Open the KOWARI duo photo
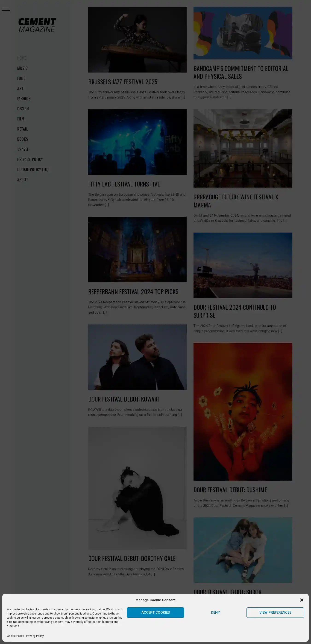This screenshot has height=644, width=311. point(137,357)
